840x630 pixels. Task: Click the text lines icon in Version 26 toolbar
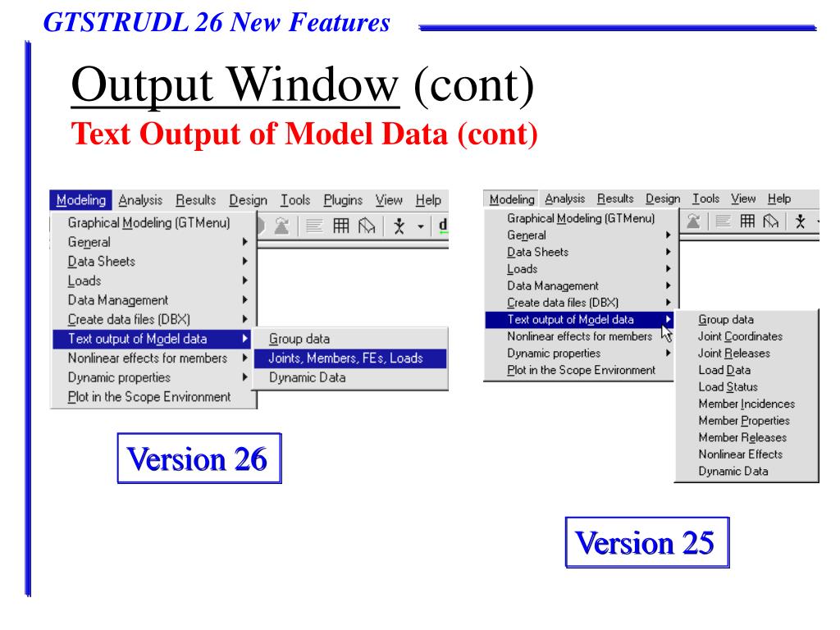click(314, 226)
